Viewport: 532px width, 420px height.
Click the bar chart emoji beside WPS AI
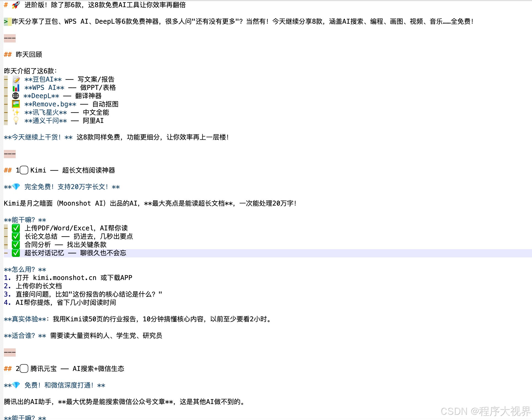(16, 88)
